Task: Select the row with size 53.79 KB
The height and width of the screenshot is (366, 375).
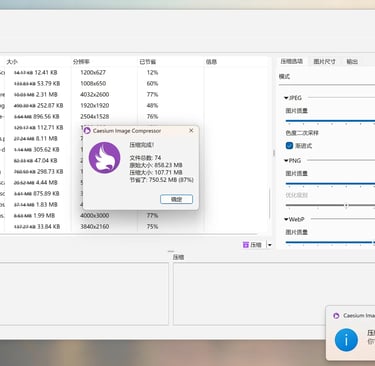Action: pos(135,84)
